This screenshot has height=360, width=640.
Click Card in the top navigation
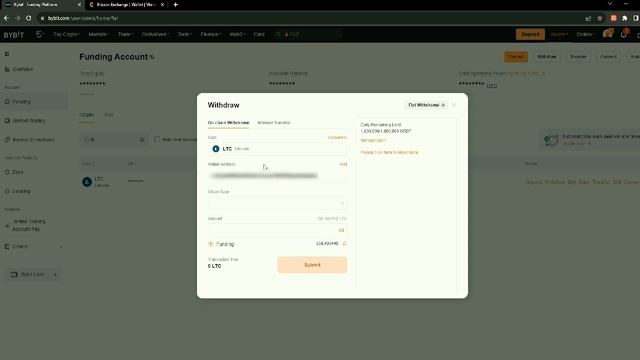coord(259,34)
